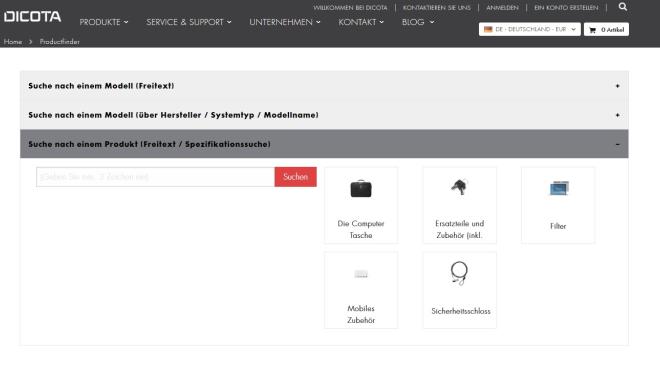Open the search magnifier icon in header
The height and width of the screenshot is (369, 660).
(623, 7)
